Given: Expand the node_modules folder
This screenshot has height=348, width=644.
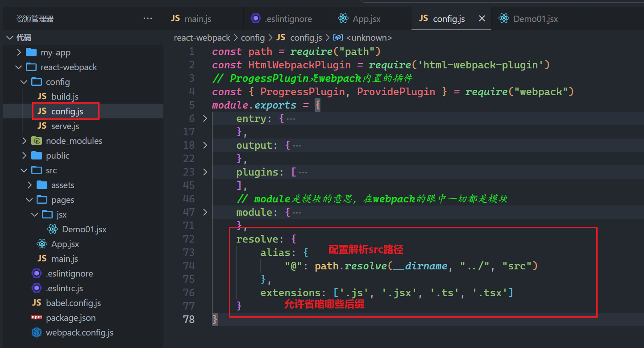Looking at the screenshot, I should pyautogui.click(x=24, y=141).
